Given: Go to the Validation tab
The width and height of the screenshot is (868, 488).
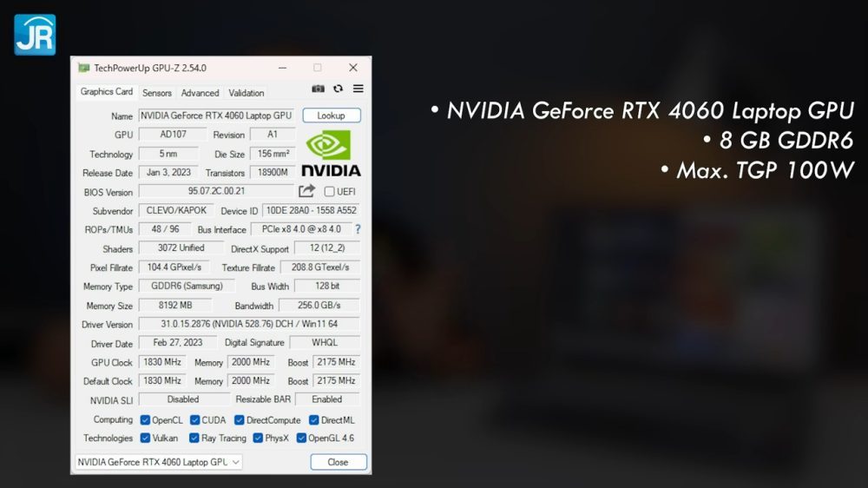Looking at the screenshot, I should 247,93.
